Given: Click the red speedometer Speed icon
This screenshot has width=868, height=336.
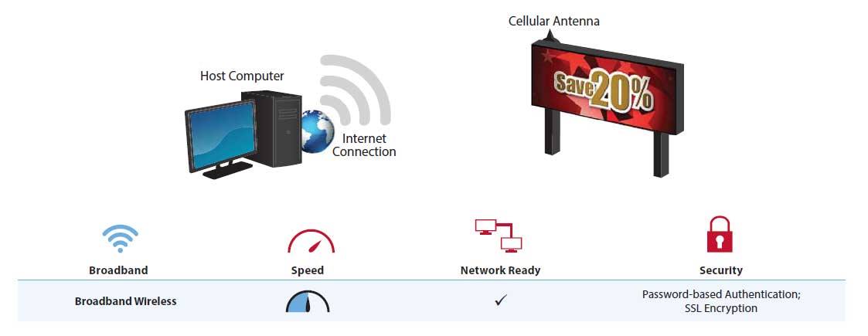Looking at the screenshot, I should click(x=311, y=241).
